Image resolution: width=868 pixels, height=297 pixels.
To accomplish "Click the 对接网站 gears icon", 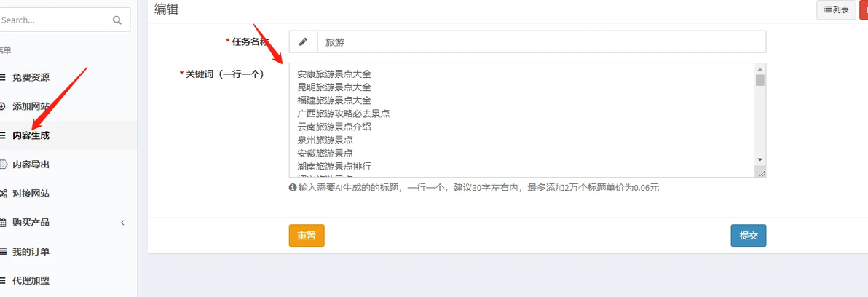I will pos(2,194).
